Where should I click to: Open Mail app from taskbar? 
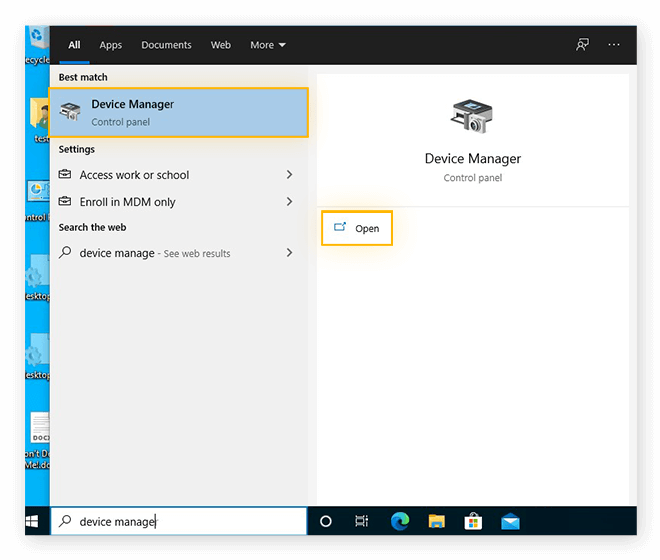pyautogui.click(x=510, y=522)
